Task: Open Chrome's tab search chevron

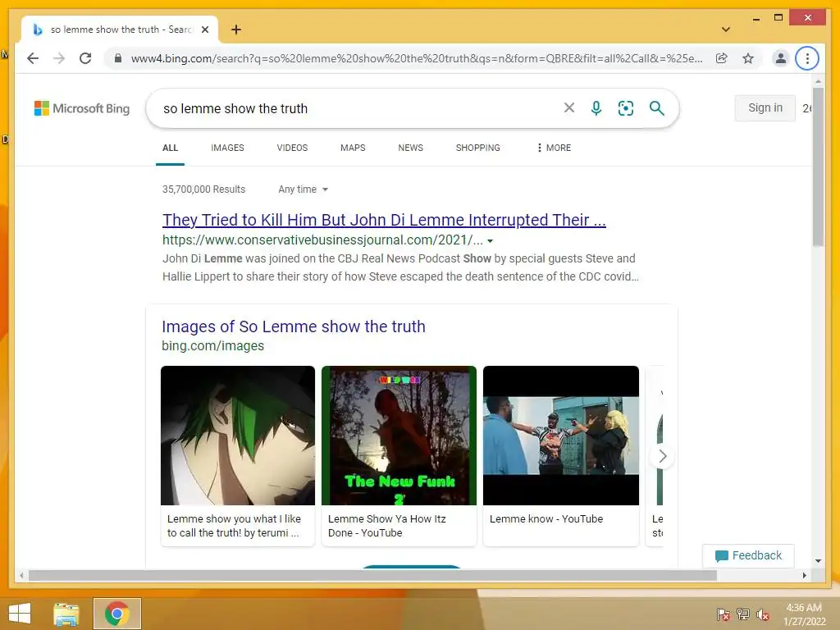Action: [x=726, y=30]
